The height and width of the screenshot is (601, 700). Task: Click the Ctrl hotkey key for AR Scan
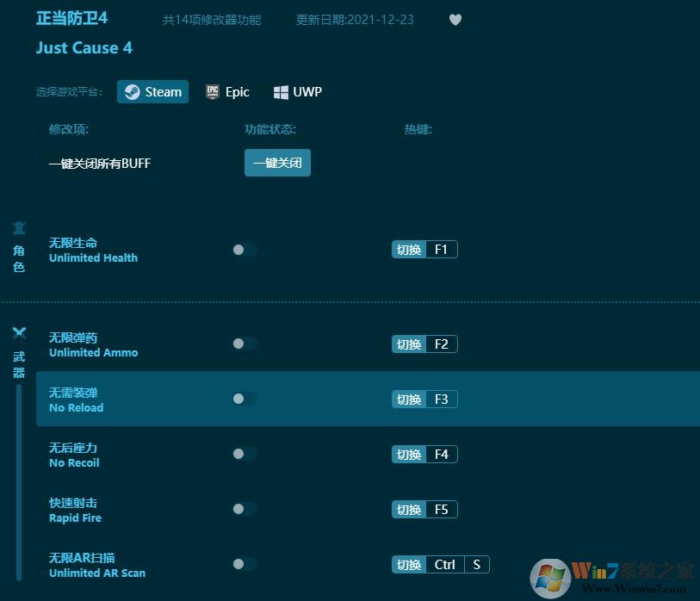(x=444, y=565)
